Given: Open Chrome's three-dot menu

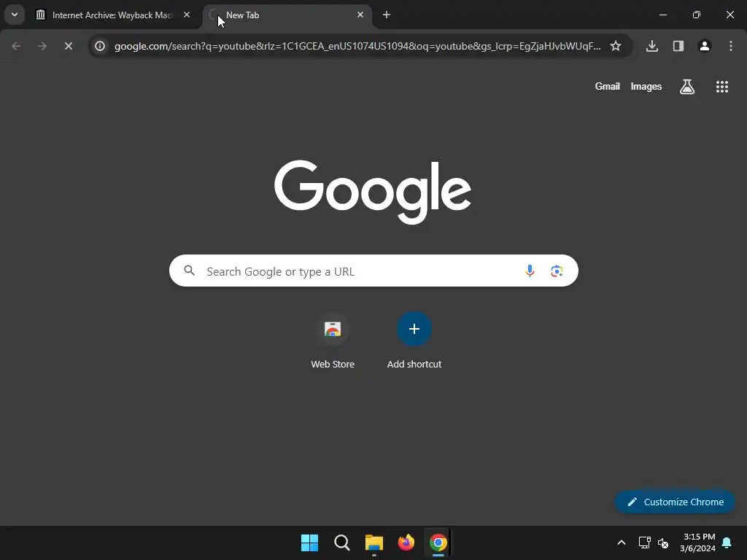Looking at the screenshot, I should coord(731,46).
